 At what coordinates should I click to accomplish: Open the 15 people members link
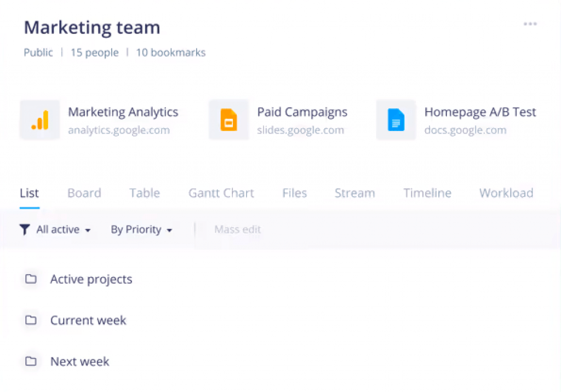pos(94,53)
